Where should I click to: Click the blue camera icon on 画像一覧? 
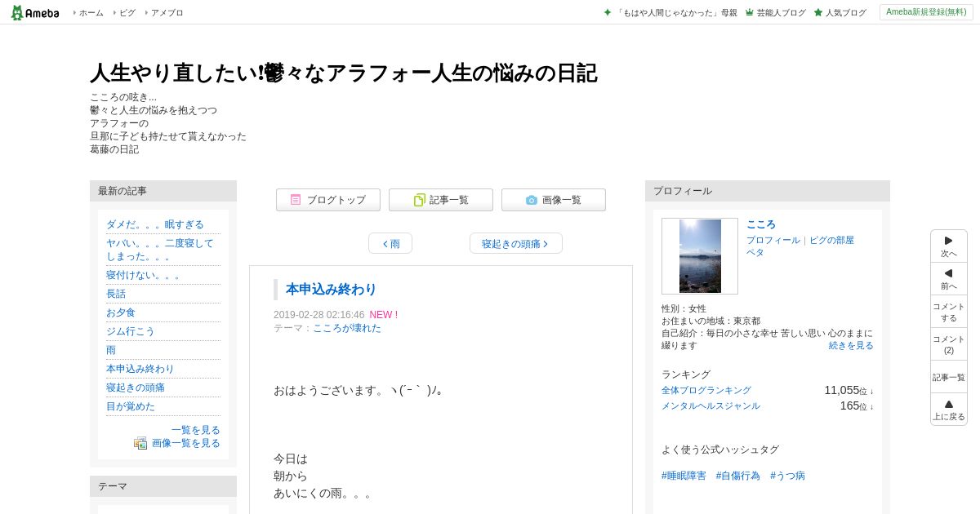pyautogui.click(x=532, y=200)
